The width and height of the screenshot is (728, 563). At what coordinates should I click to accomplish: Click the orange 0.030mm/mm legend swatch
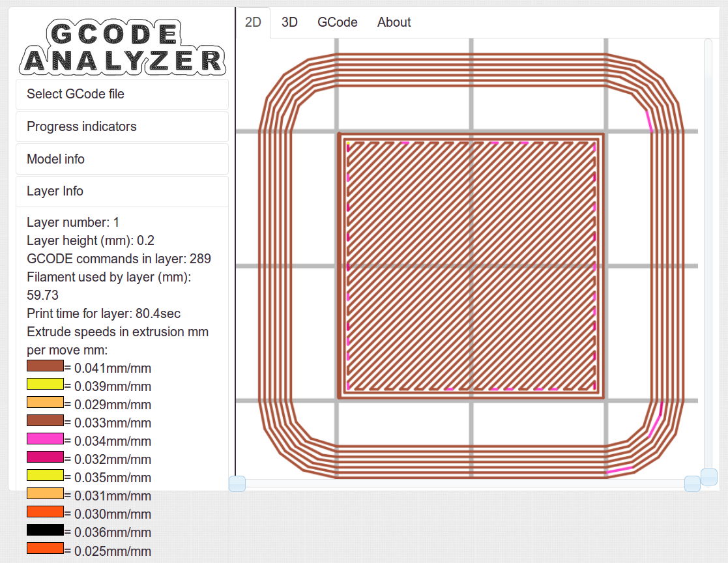click(45, 512)
